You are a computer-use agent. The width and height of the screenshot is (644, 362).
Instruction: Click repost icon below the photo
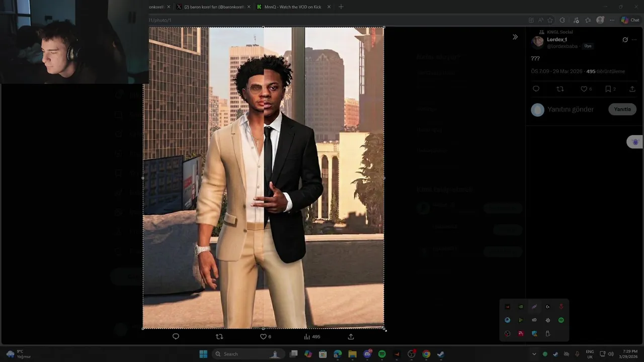point(219,336)
